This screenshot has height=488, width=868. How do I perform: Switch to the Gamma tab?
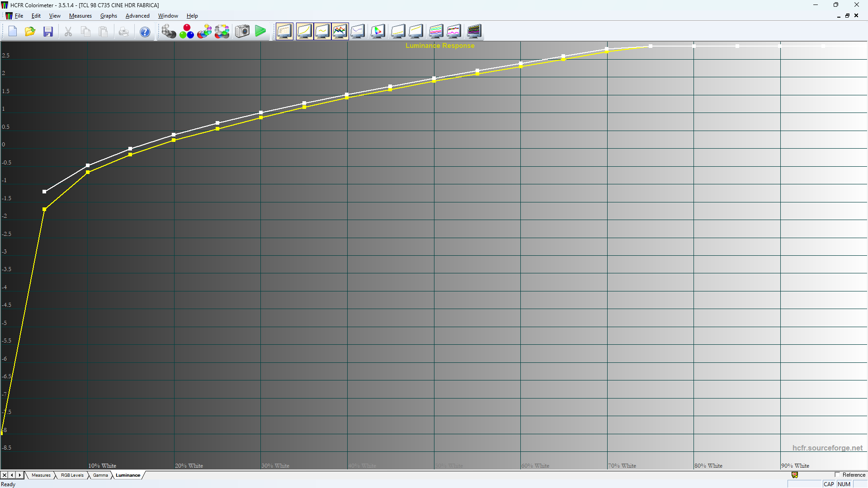tap(100, 475)
